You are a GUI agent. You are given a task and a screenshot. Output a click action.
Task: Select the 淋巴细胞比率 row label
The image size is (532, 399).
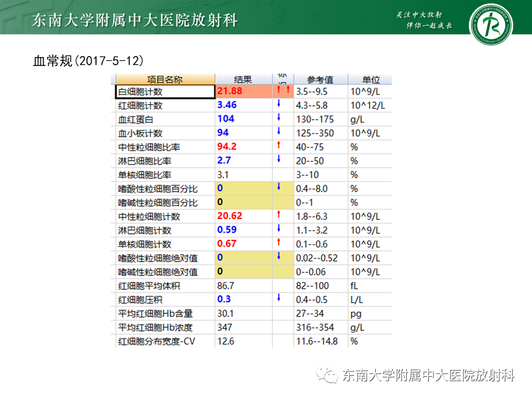[x=145, y=161]
